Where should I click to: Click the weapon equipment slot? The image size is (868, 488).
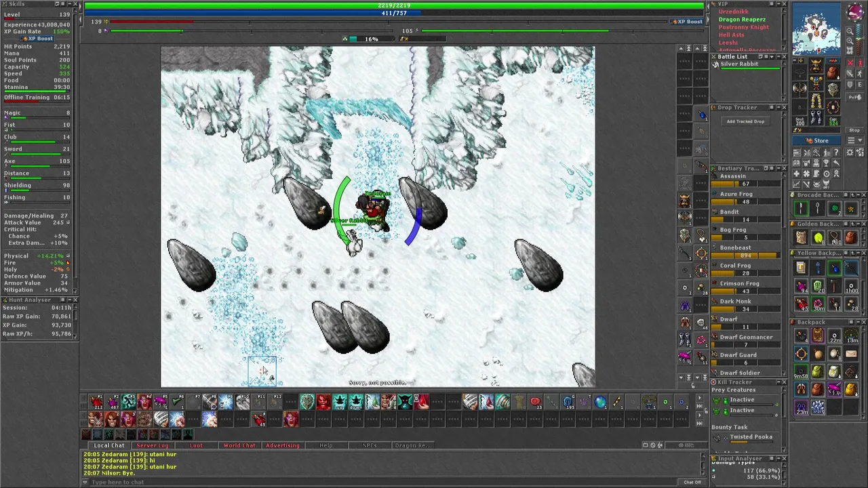pos(798,88)
